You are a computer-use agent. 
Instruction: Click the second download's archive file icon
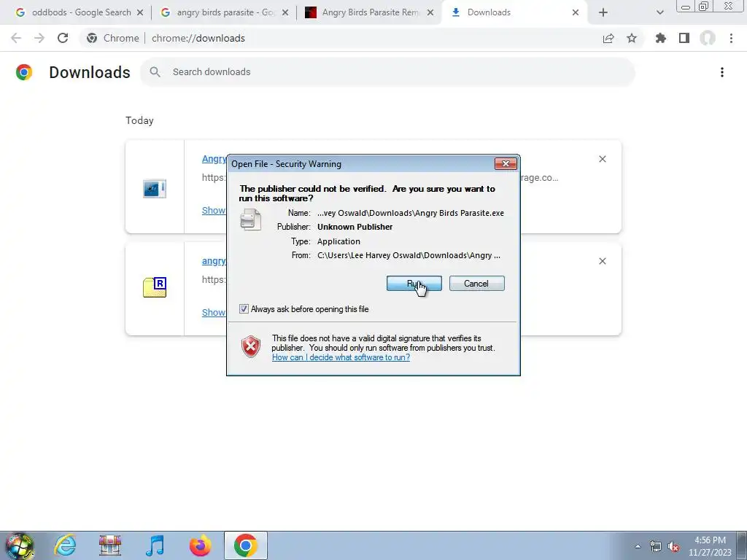[155, 287]
